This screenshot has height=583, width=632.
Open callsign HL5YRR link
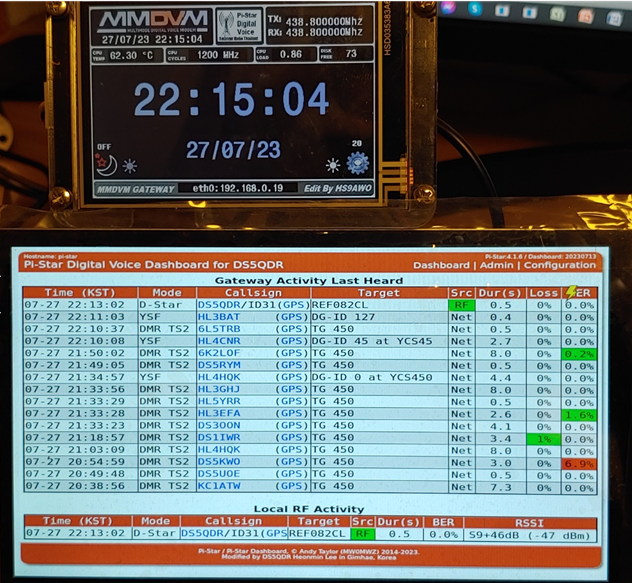[219, 402]
